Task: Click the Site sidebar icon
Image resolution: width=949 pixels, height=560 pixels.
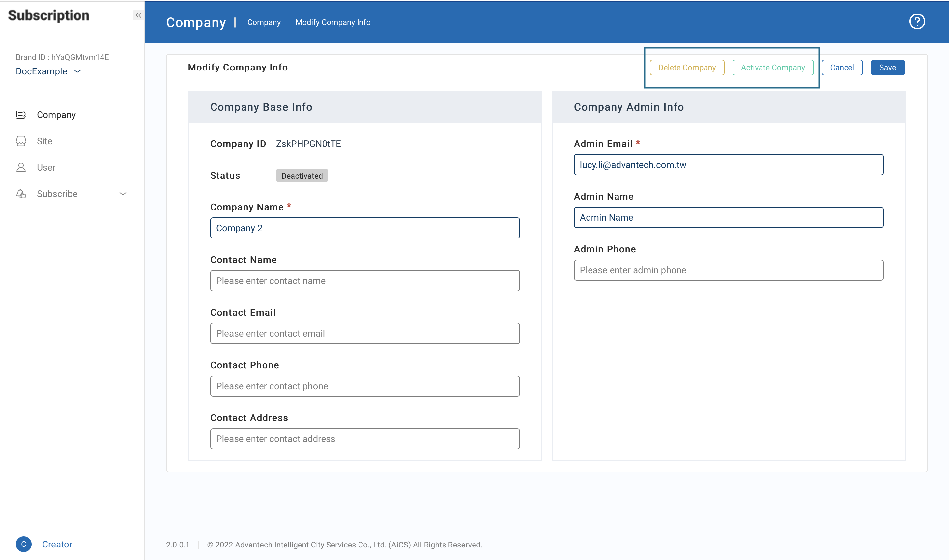Action: [21, 141]
